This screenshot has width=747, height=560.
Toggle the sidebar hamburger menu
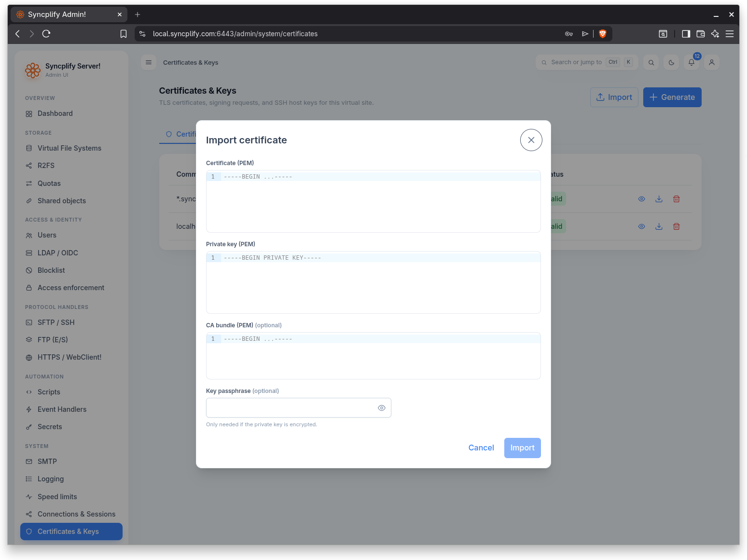click(x=149, y=62)
